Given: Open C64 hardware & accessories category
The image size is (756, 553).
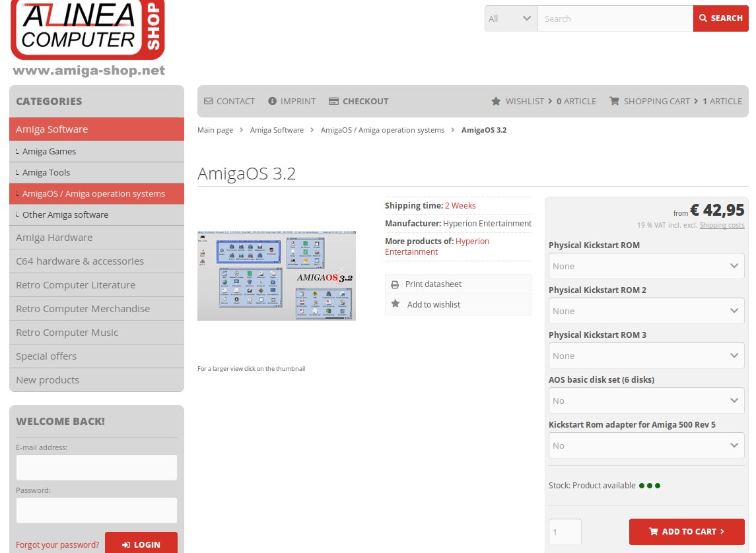Looking at the screenshot, I should point(96,261).
